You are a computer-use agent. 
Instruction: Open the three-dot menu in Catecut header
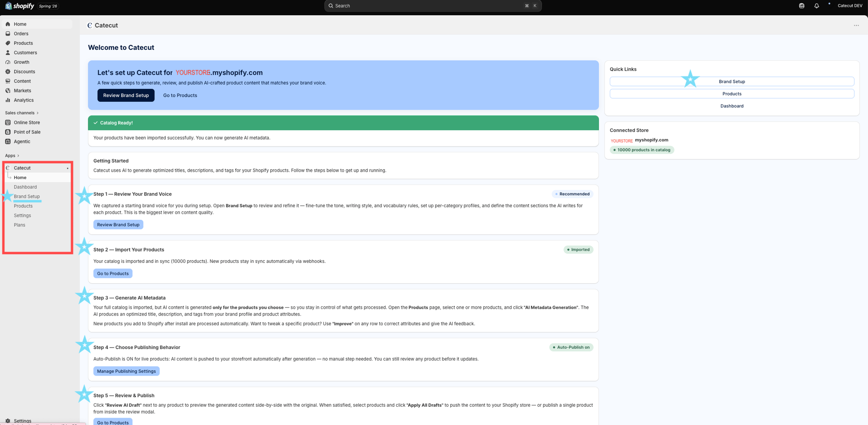point(856,25)
